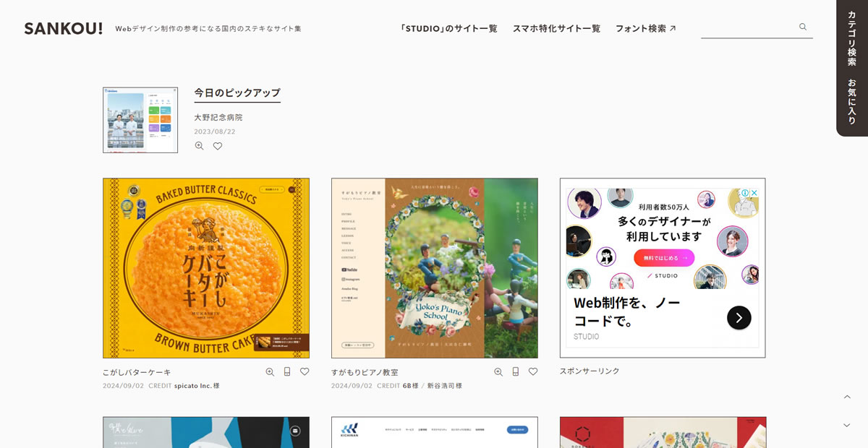Click the black arrow button in the STUDIO ad
The image size is (868, 448).
coord(739,317)
